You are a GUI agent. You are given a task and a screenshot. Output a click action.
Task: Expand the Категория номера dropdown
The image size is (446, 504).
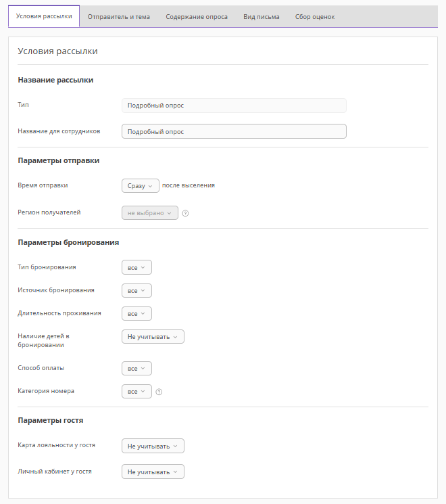(x=137, y=392)
